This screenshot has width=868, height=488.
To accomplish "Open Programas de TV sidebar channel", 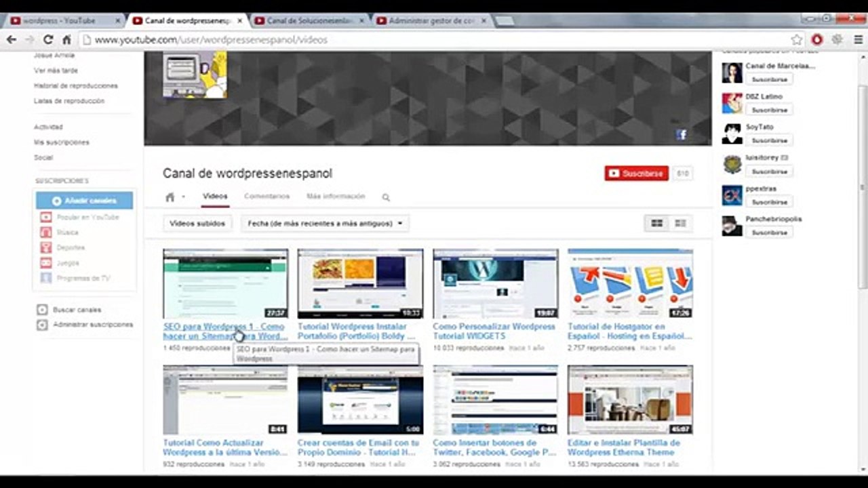I will (x=75, y=278).
